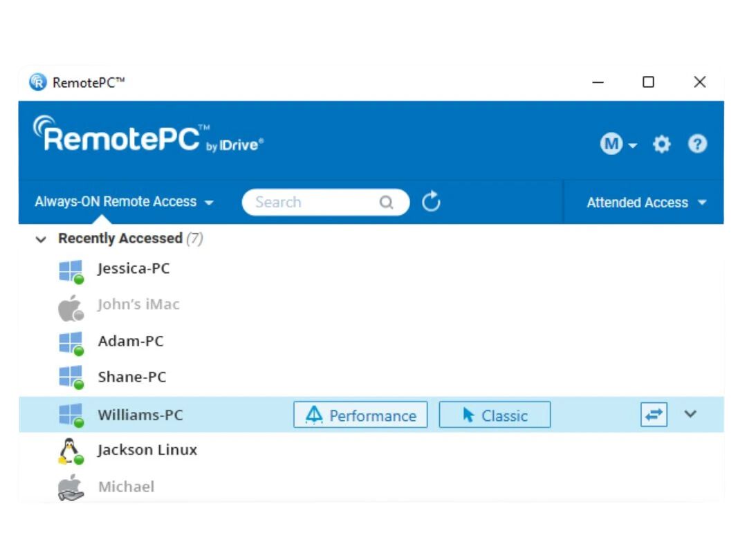Click the Apple icon beside John's iMac
747x560 pixels.
pos(71,308)
